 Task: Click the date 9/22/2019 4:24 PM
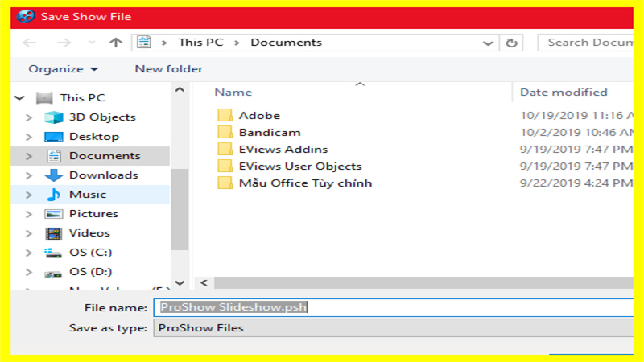[x=576, y=183]
